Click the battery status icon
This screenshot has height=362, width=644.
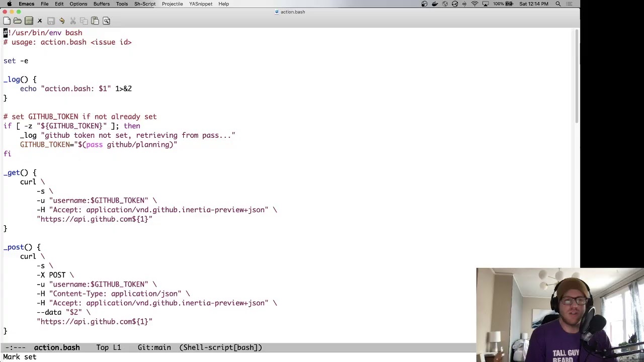(510, 4)
